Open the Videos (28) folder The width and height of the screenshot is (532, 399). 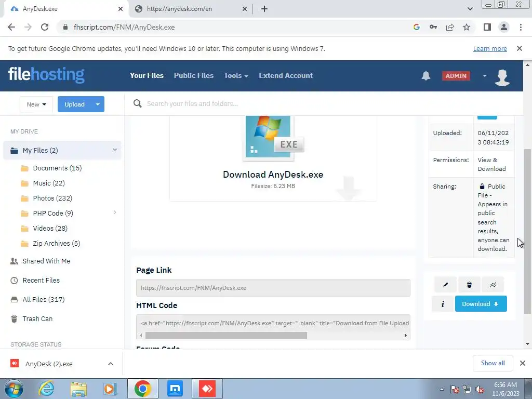(50, 229)
